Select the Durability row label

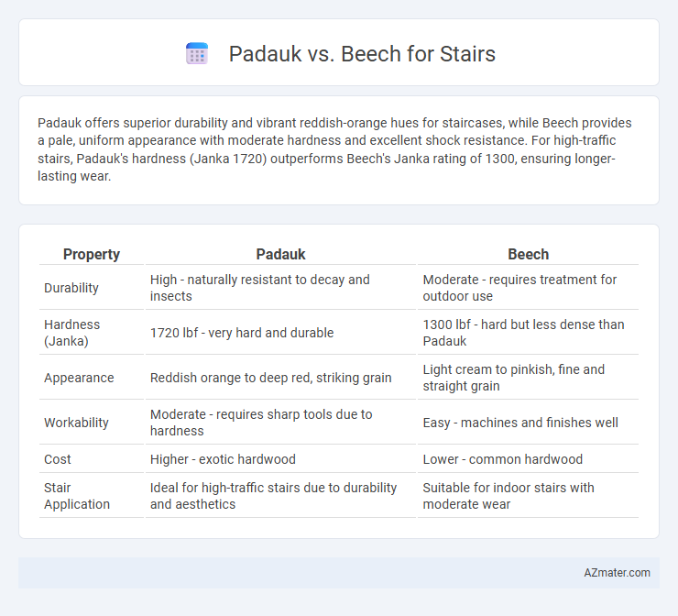point(71,288)
